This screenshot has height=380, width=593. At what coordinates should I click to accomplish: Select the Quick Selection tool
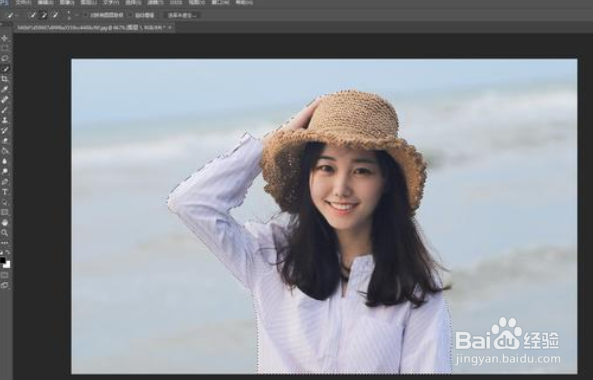[5, 69]
